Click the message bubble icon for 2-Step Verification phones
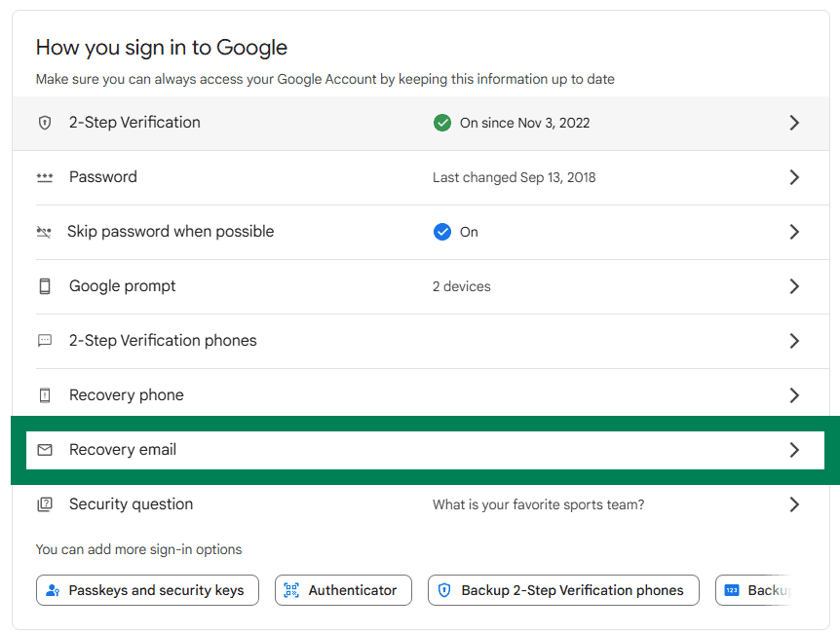This screenshot has width=840, height=633. [45, 341]
